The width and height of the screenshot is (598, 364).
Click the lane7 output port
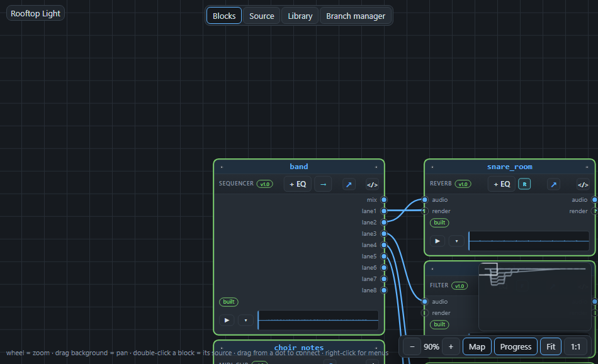[x=384, y=279]
